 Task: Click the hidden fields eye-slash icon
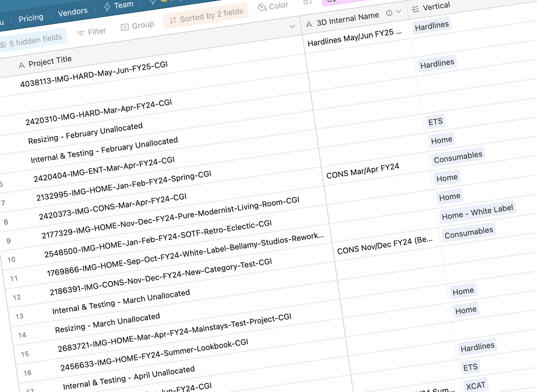coord(3,45)
